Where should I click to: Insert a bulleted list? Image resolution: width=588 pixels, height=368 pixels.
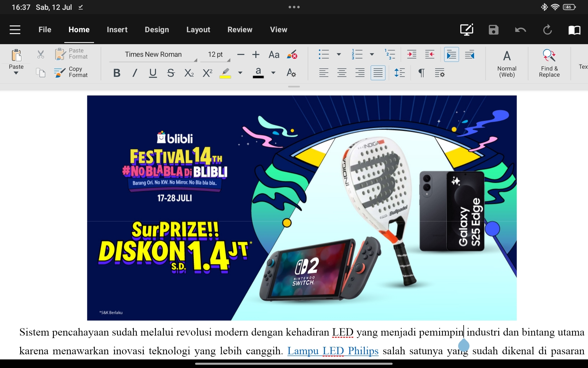point(324,55)
